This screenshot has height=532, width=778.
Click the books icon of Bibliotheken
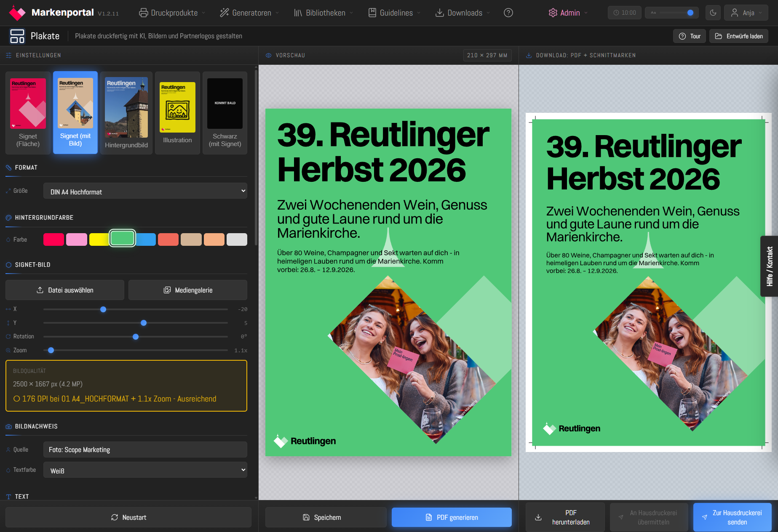[x=298, y=13]
